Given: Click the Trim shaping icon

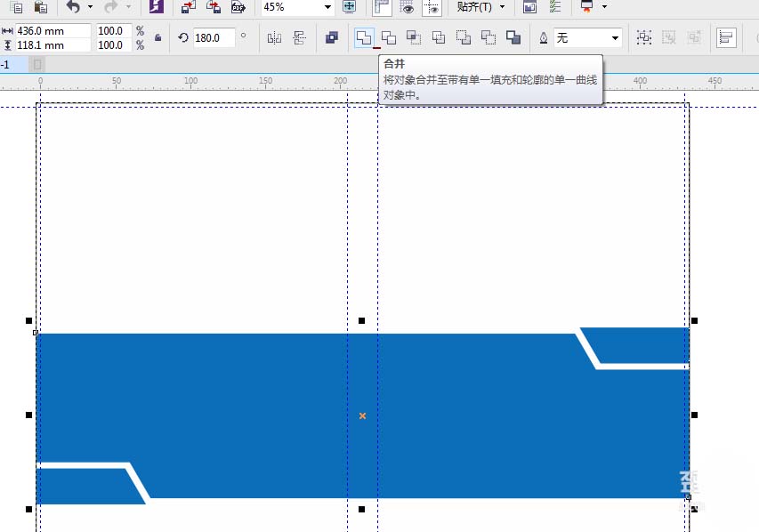Looking at the screenshot, I should (x=388, y=37).
